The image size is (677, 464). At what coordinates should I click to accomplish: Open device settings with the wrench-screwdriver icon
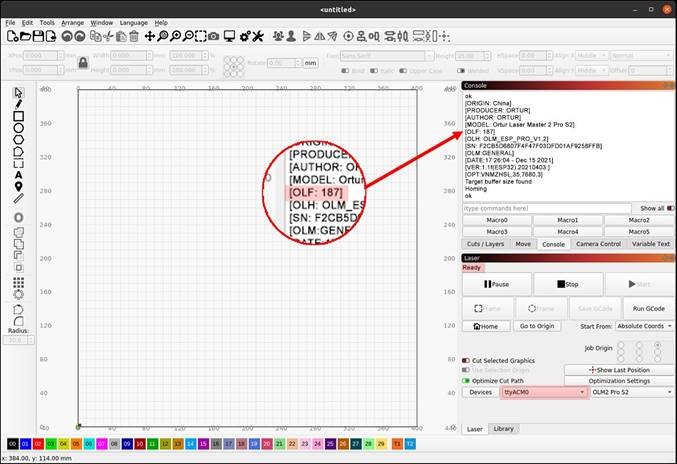pos(258,37)
